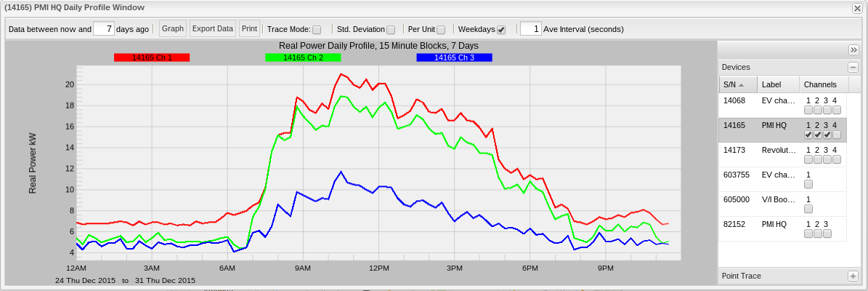868x291 pixels.
Task: Uncheck the Weekdays checkbox
Action: click(x=501, y=30)
